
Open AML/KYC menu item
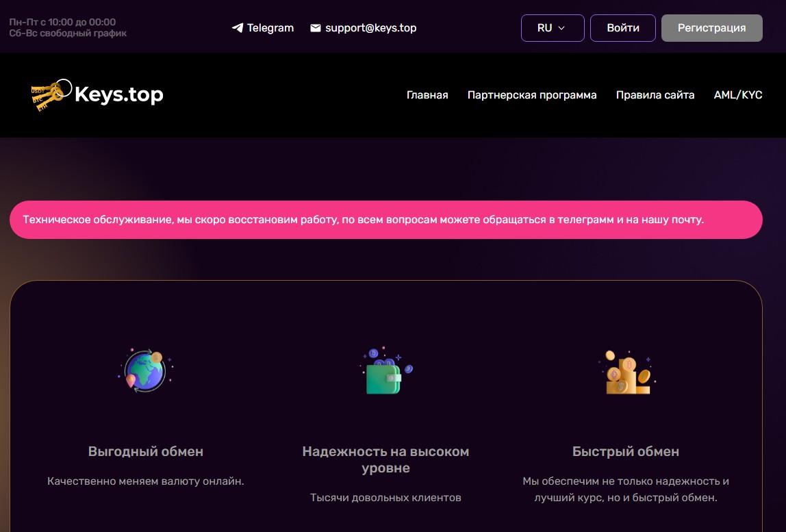[738, 94]
